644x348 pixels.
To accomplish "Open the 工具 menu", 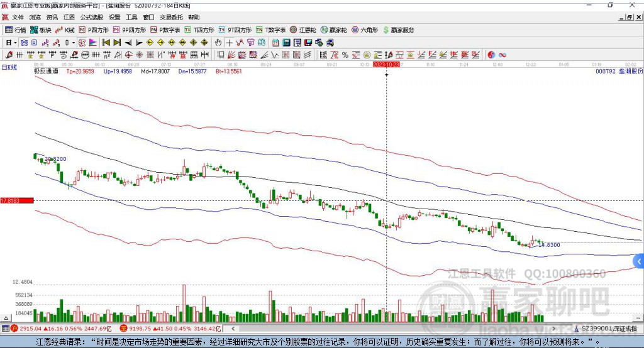I will point(131,17).
